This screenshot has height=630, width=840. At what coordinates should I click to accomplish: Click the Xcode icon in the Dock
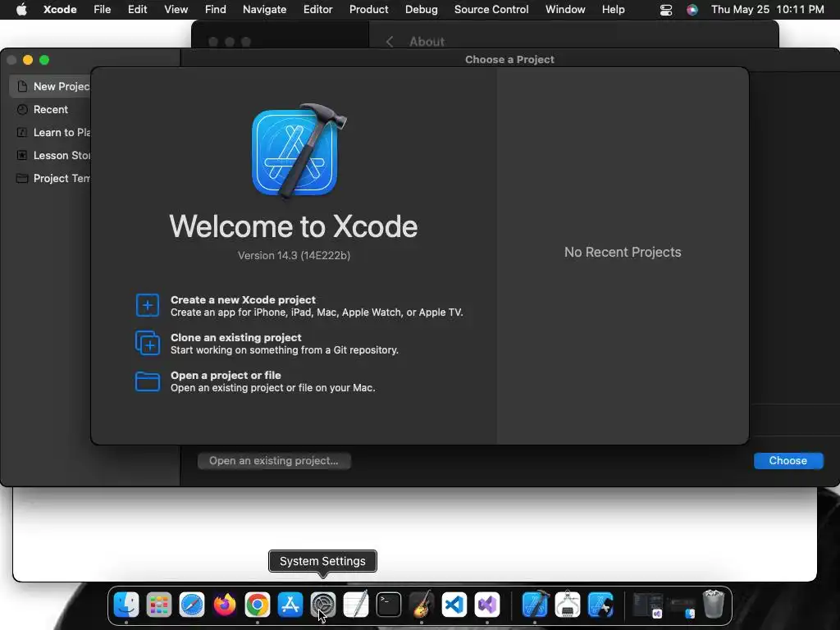(535, 605)
